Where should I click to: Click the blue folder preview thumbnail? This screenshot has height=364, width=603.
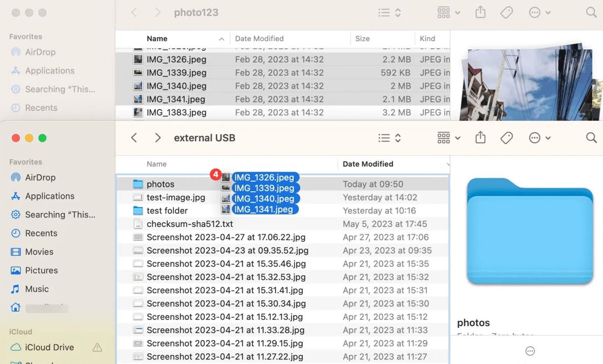[530, 231]
